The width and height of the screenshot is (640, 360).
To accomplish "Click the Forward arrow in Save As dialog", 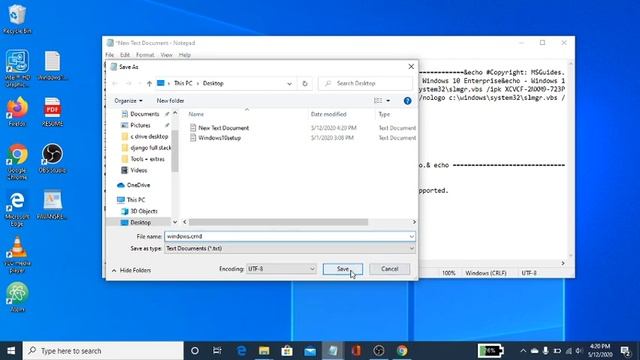I will (128, 83).
